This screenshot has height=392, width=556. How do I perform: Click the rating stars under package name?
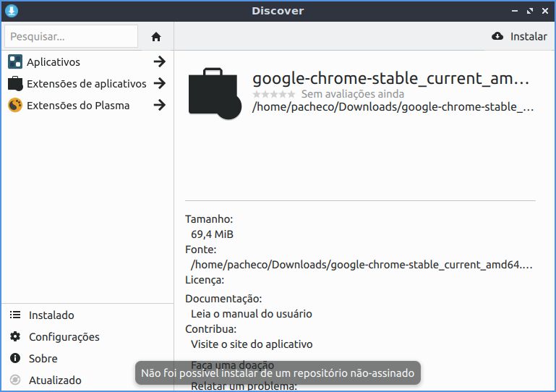coord(274,94)
